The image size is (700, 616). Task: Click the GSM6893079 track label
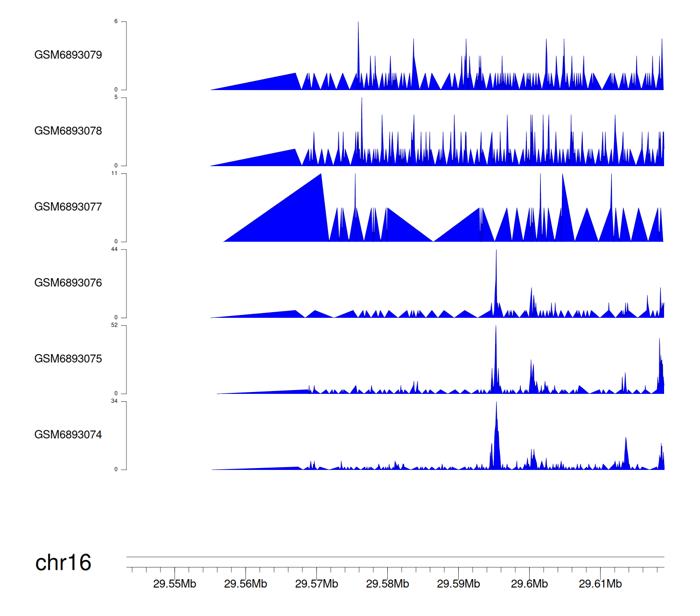pos(68,55)
